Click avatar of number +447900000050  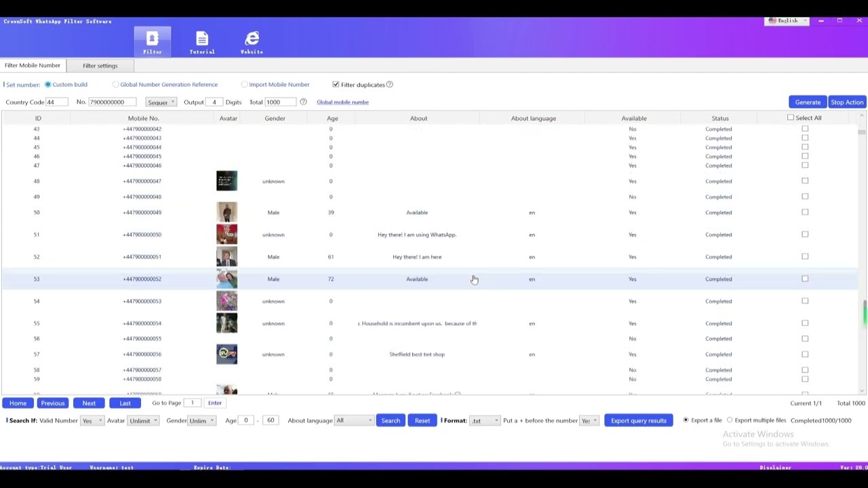(x=226, y=235)
